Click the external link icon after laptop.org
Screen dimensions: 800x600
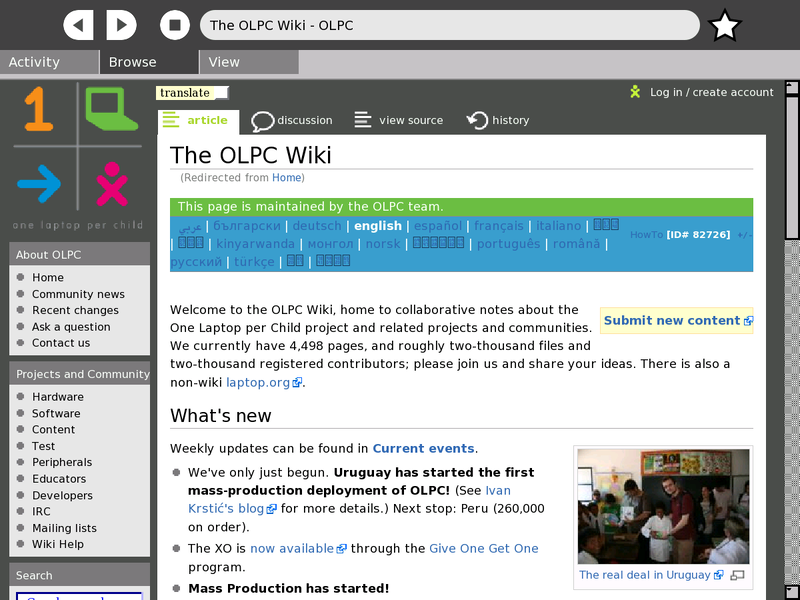297,382
